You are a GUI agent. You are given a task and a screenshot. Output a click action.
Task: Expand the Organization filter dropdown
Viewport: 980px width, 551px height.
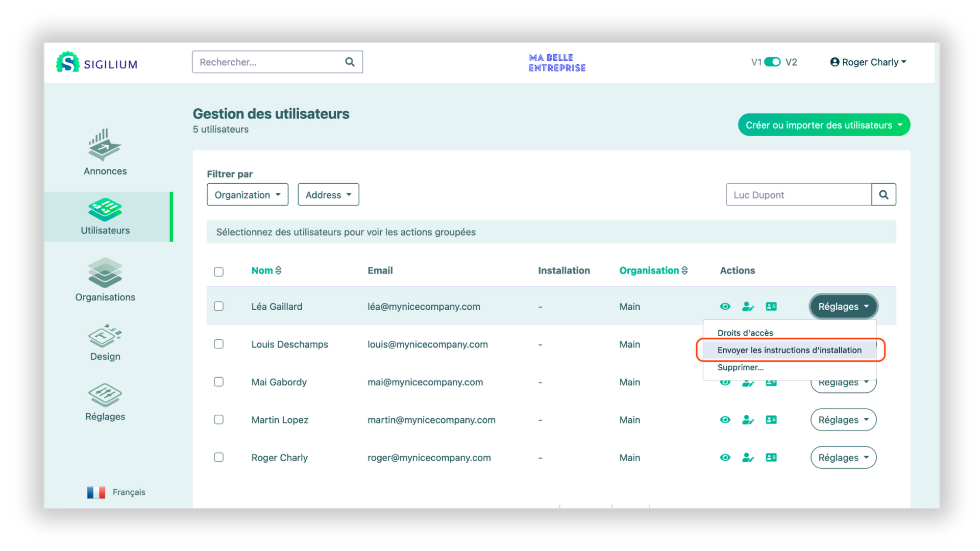[248, 195]
